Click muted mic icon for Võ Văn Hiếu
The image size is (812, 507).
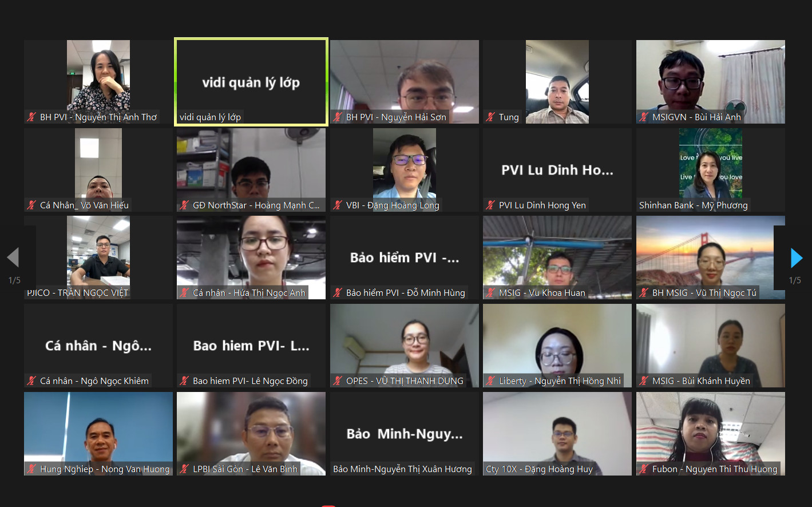pos(31,205)
